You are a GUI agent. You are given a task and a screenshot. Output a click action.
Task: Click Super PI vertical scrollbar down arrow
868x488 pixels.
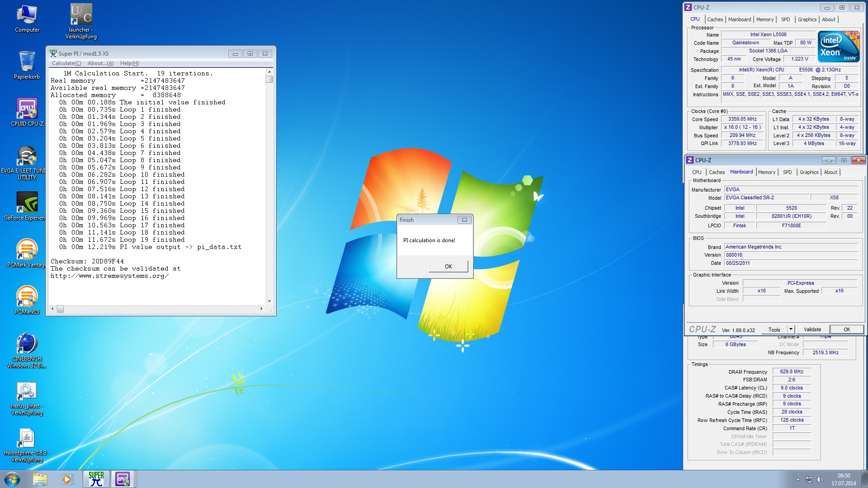coord(269,301)
